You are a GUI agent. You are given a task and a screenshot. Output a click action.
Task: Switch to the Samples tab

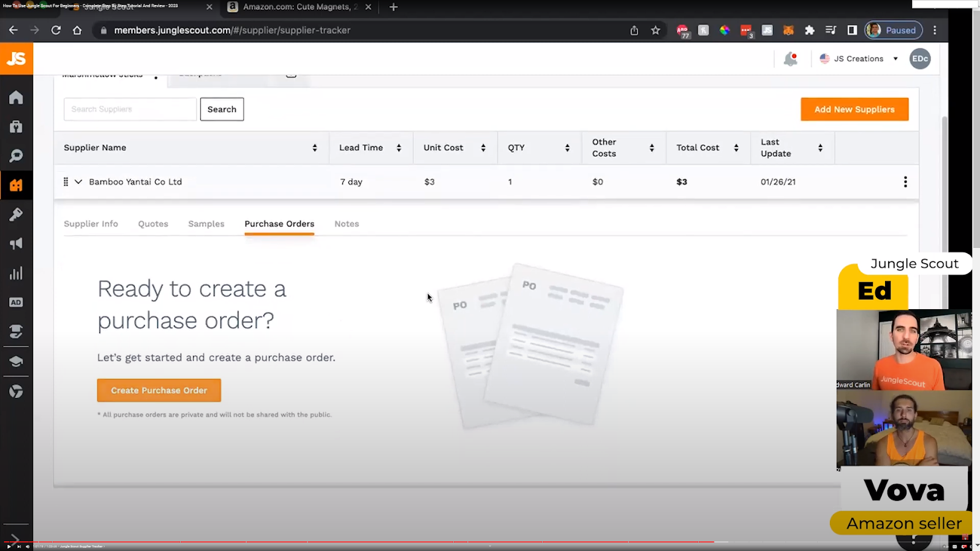pyautogui.click(x=206, y=224)
